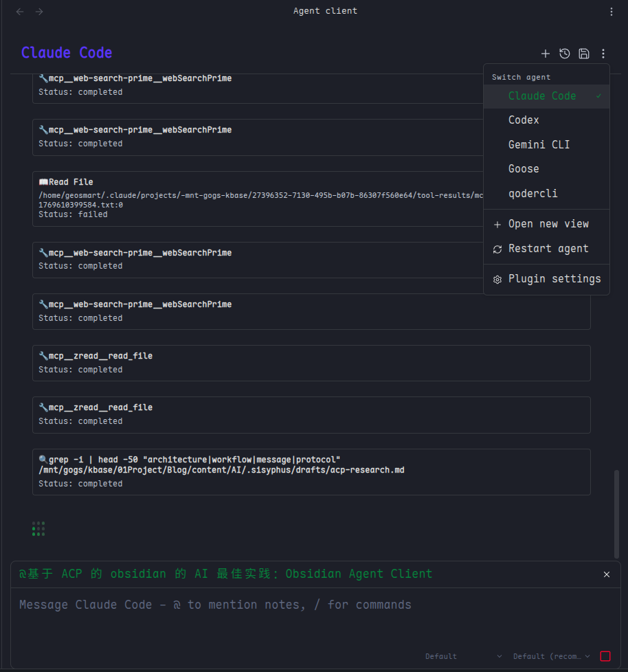Click the book icon on Read File
The image size is (628, 672).
point(43,182)
